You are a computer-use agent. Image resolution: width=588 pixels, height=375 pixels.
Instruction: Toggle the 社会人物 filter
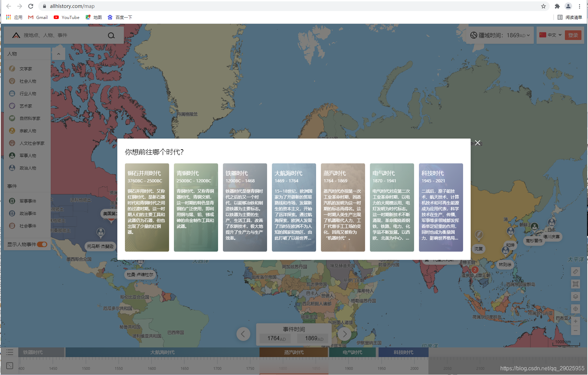tap(27, 81)
